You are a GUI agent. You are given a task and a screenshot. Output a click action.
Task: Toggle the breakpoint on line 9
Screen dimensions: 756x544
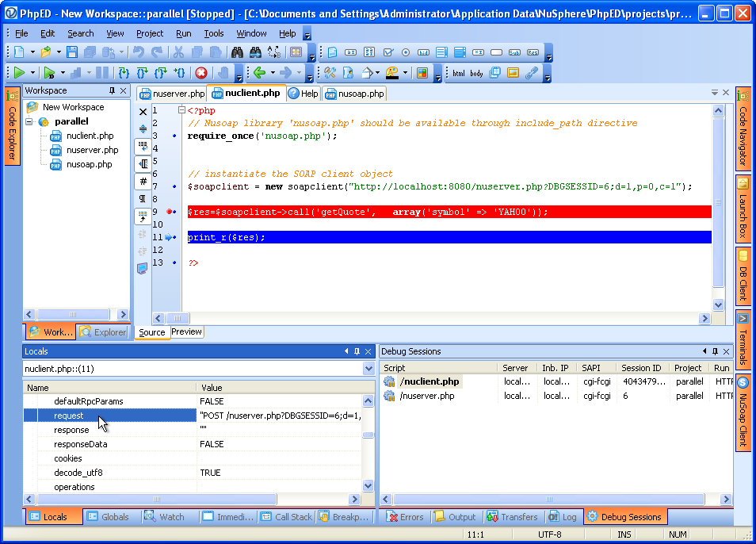(x=170, y=212)
